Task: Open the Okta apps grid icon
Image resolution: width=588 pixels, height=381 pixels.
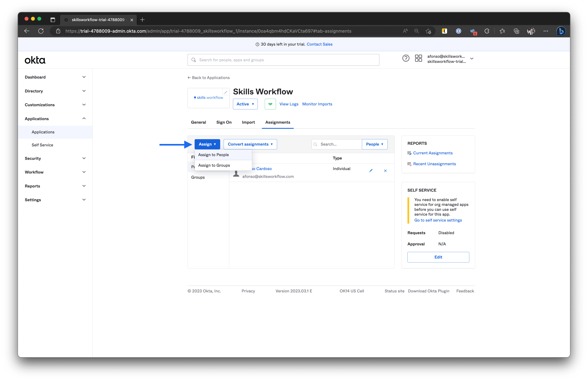Action: pyautogui.click(x=418, y=58)
